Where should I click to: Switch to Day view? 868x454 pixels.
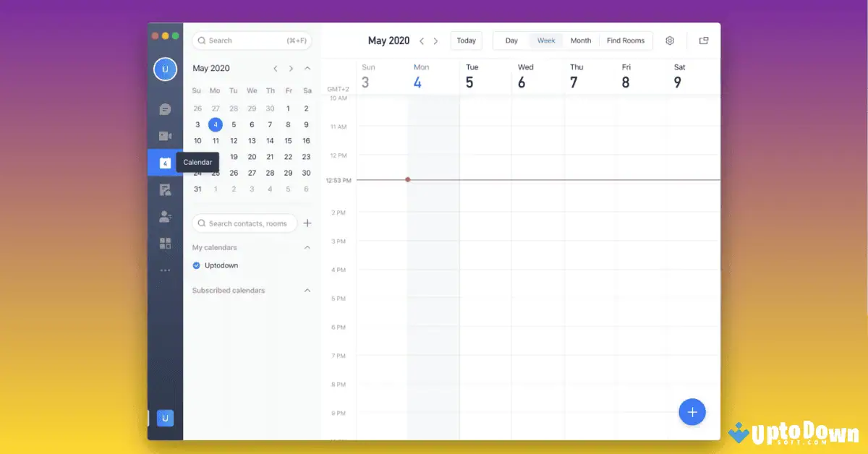click(511, 40)
